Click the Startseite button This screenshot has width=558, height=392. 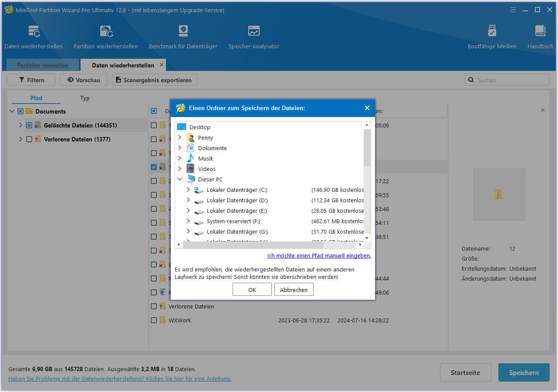[x=466, y=373]
